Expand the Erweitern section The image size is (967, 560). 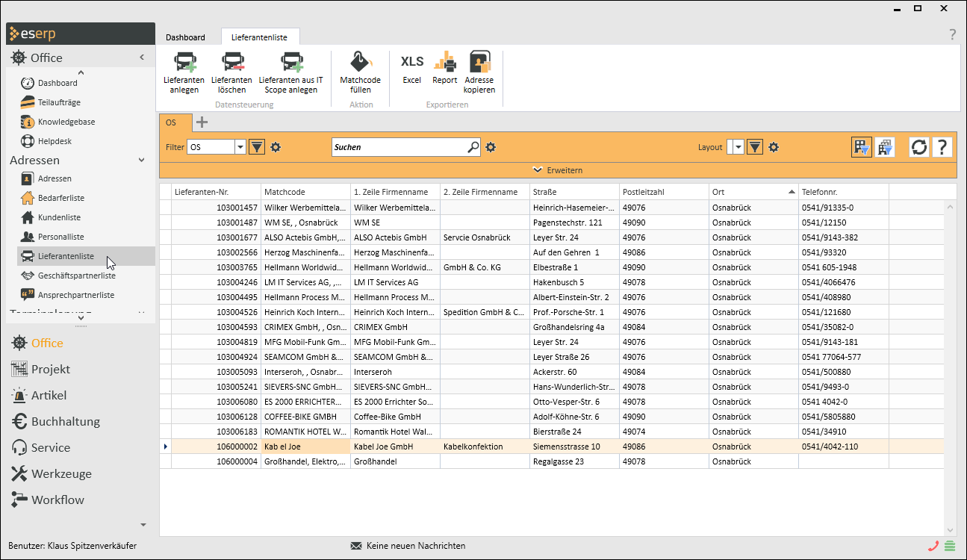(x=558, y=170)
